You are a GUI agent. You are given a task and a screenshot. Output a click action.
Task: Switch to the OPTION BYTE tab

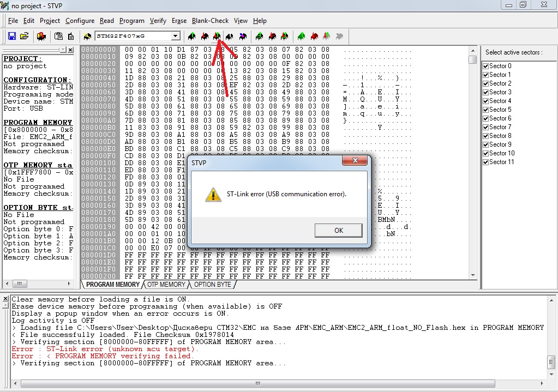point(212,285)
